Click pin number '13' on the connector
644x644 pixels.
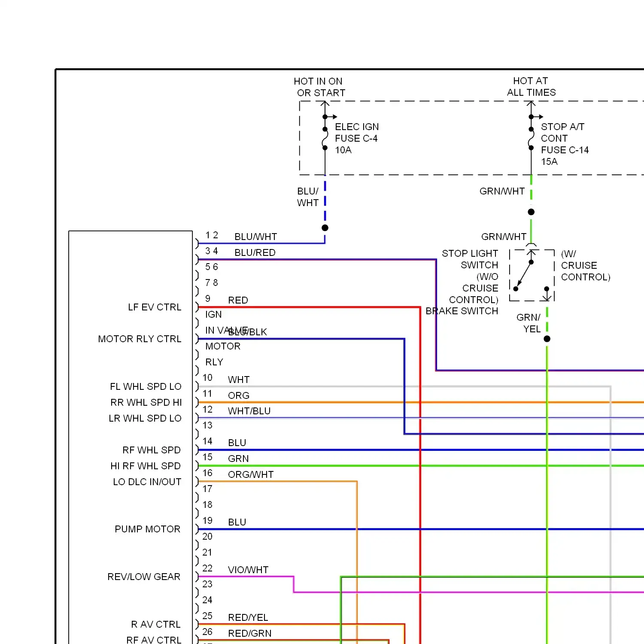pos(207,425)
